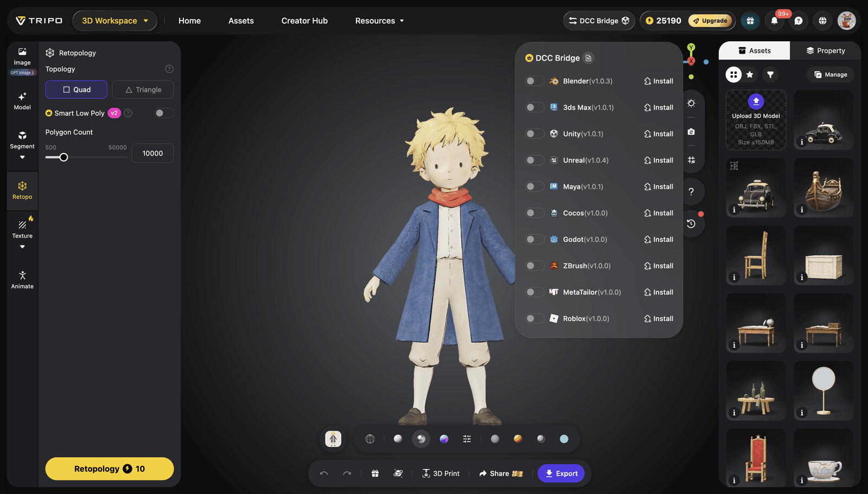
Task: Open the Upload 3D Model tile
Action: click(756, 120)
